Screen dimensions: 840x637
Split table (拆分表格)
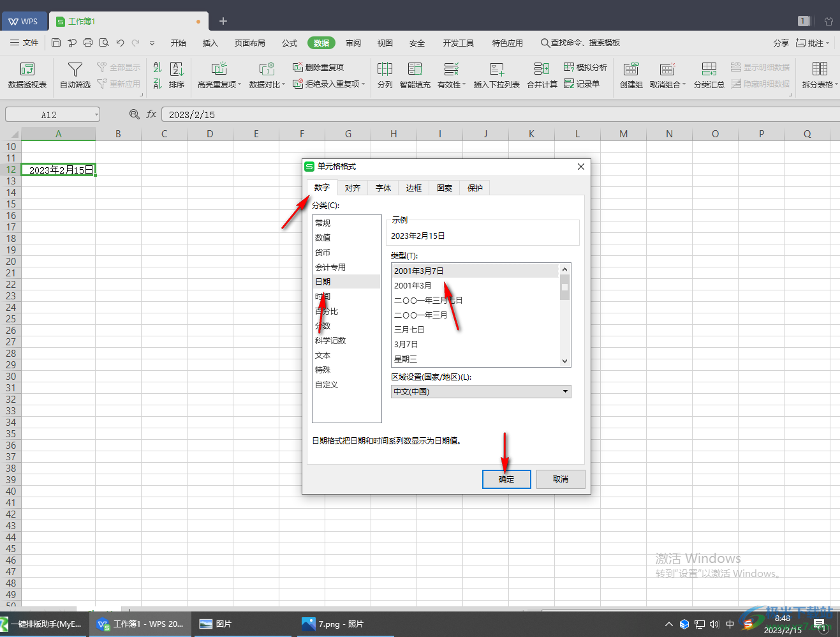click(x=820, y=75)
